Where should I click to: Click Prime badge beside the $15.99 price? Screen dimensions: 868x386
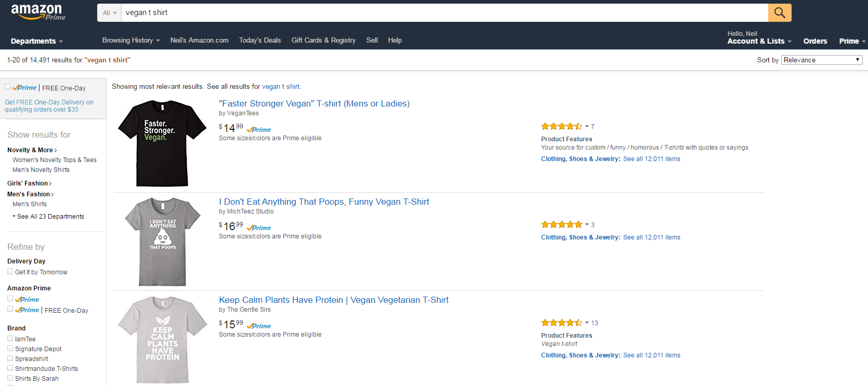coord(259,326)
